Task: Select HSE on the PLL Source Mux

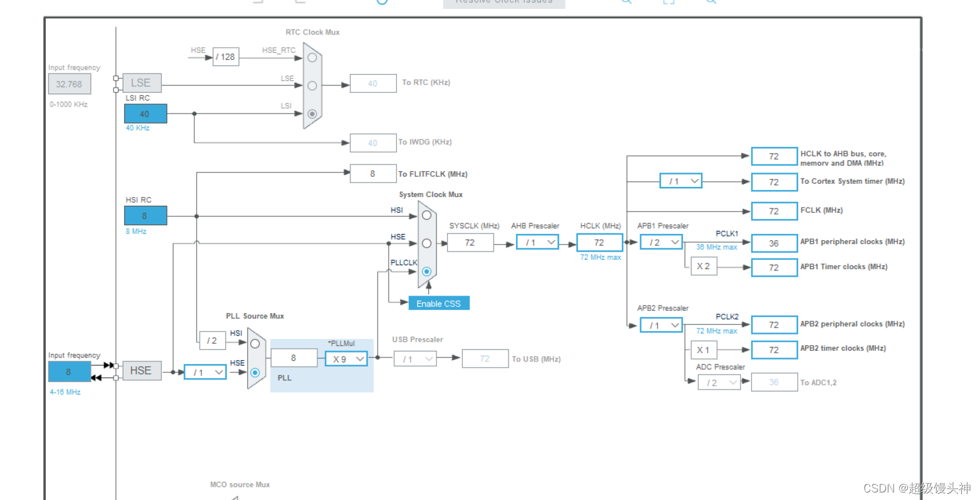Action: 255,373
